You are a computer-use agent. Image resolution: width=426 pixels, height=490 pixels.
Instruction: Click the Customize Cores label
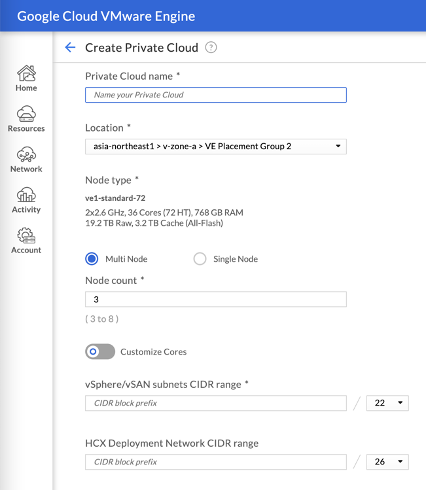[x=153, y=352]
